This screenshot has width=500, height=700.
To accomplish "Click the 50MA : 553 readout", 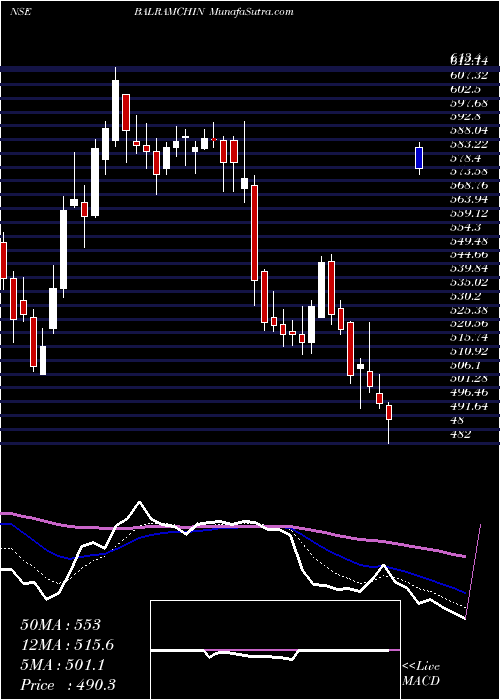I will [61, 625].
